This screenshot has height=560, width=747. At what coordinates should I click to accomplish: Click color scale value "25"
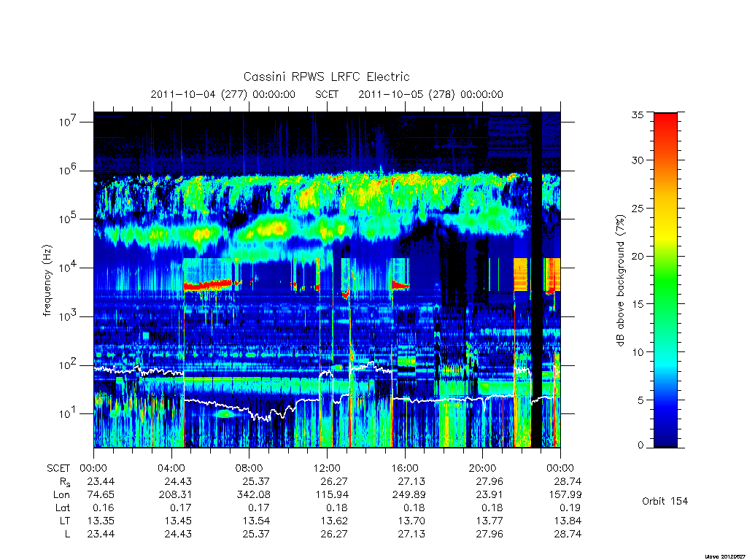(637, 208)
